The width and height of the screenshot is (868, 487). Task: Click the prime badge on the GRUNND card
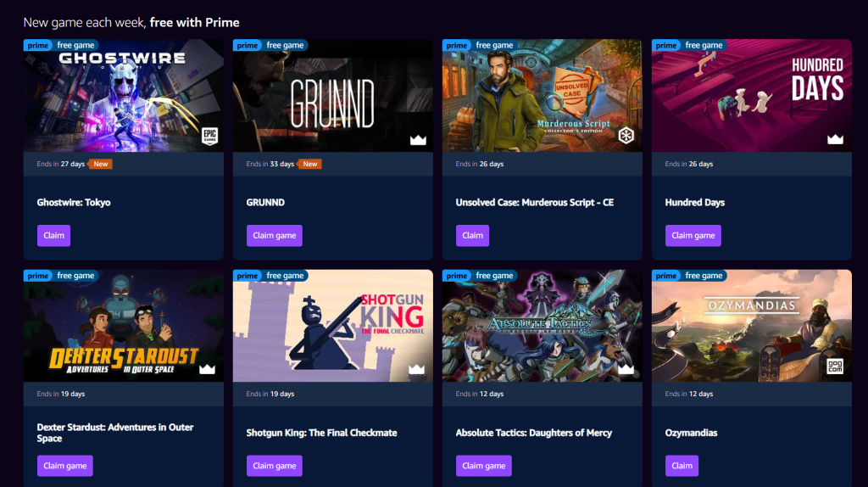(x=247, y=46)
